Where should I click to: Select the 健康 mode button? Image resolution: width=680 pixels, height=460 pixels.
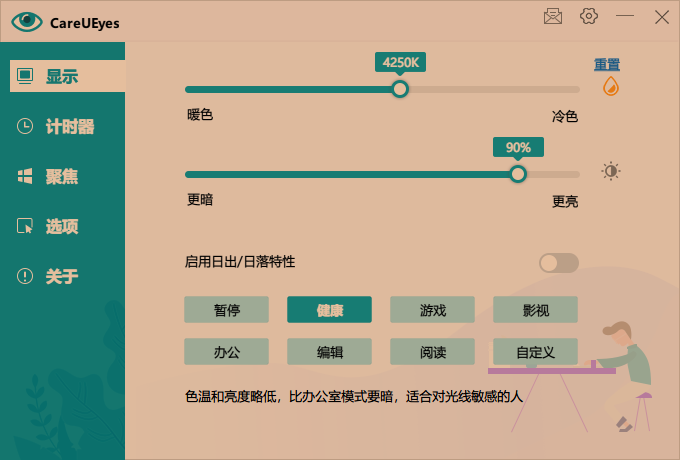point(329,310)
